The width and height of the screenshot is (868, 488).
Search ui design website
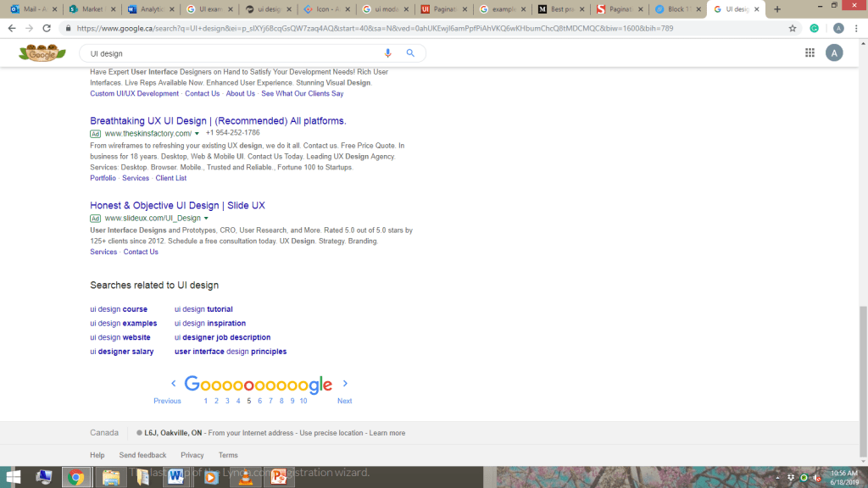(x=120, y=337)
